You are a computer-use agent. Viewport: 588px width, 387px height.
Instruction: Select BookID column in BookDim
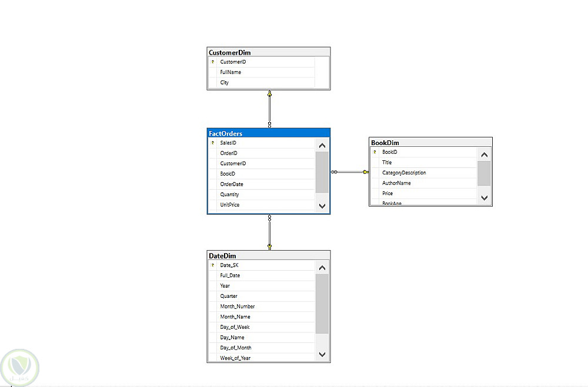coord(424,152)
